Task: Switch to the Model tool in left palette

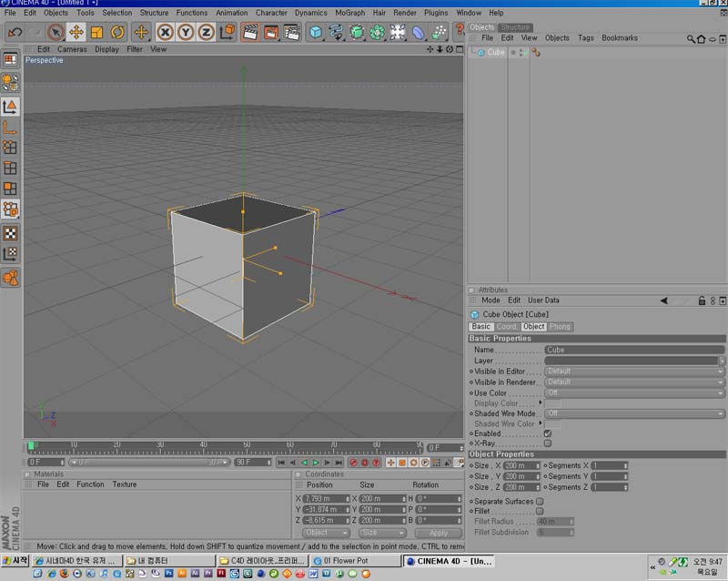Action: point(10,107)
